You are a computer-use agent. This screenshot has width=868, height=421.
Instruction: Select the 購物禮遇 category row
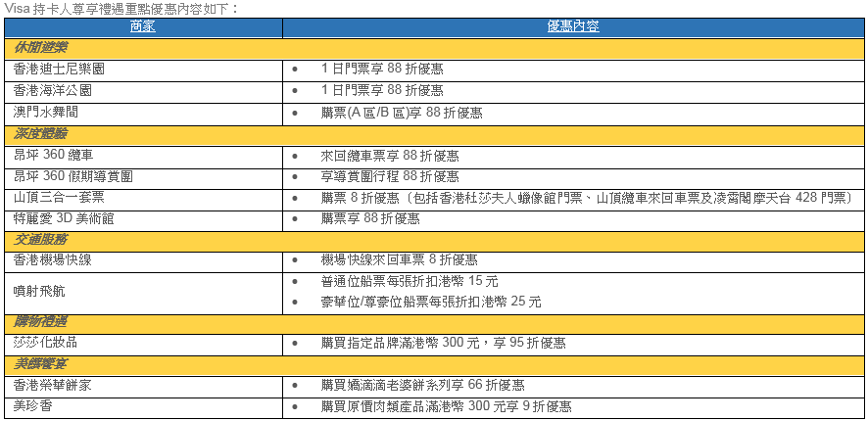[435, 325]
